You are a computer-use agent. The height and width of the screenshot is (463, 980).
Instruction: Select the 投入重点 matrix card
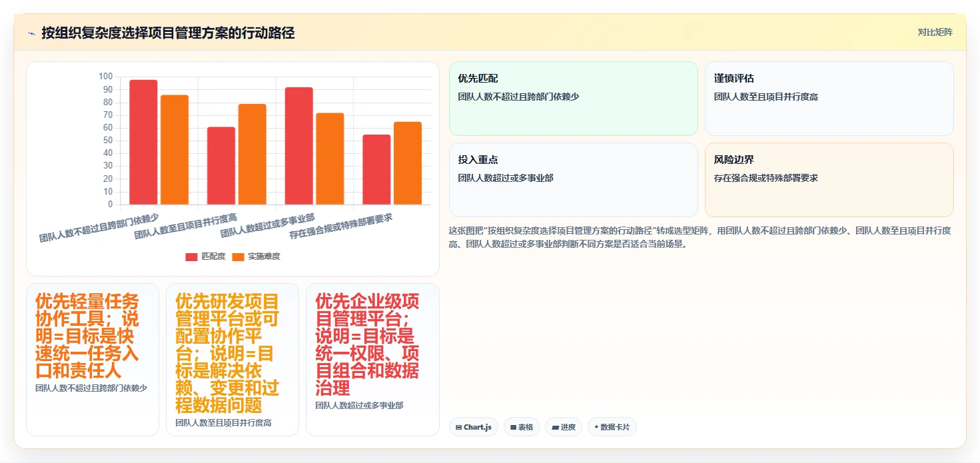574,180
